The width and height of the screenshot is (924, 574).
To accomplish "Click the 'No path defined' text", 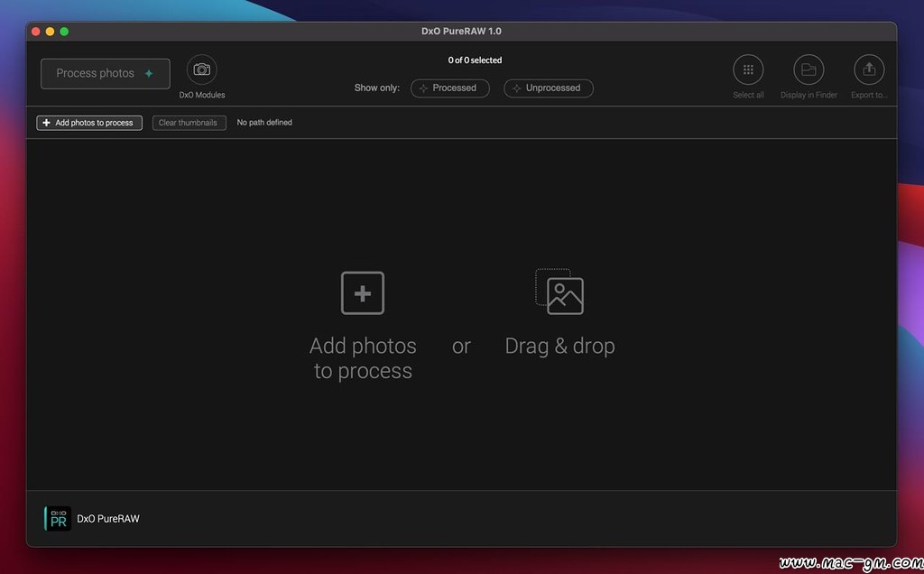I will coord(264,123).
